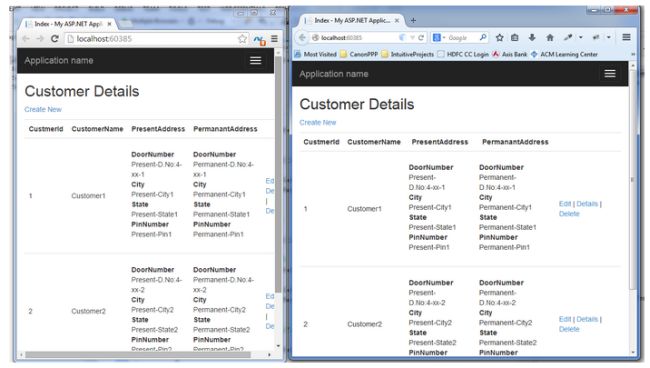Click Create New link in Firefox page
The width and height of the screenshot is (650, 368).
click(318, 123)
